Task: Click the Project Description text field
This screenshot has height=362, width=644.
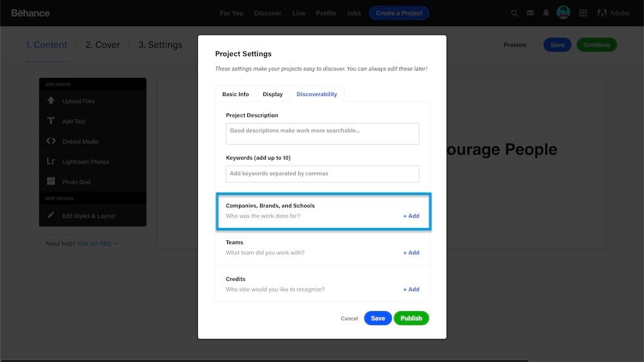Action: [x=322, y=133]
